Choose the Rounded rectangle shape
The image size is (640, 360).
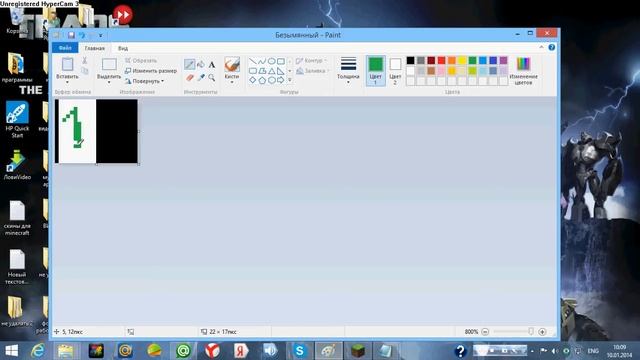tap(253, 71)
